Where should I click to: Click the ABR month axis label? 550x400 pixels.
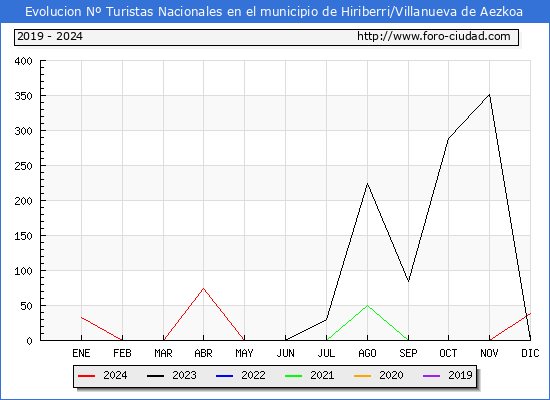[203, 353]
